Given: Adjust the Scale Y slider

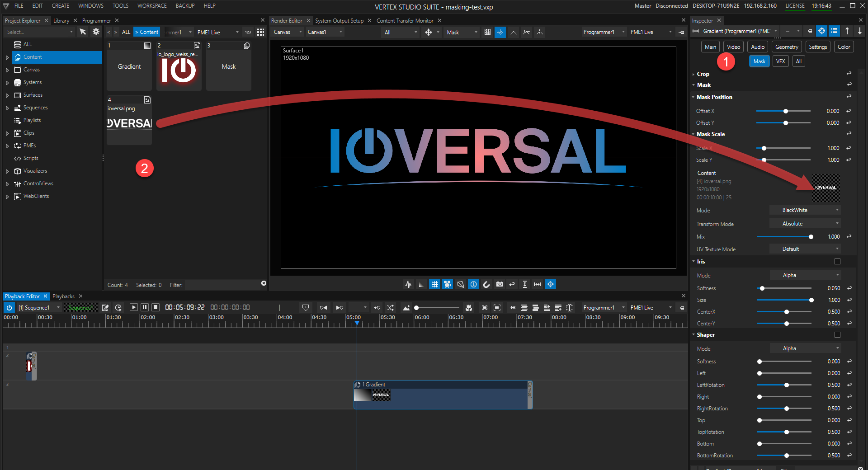Looking at the screenshot, I should click(784, 160).
